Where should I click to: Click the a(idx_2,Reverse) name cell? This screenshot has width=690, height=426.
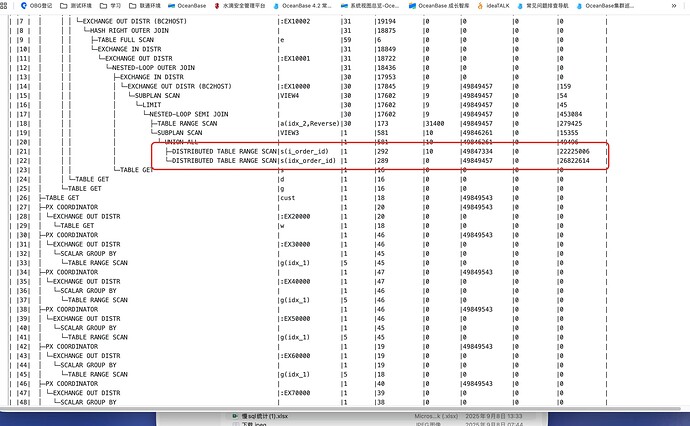[309, 123]
